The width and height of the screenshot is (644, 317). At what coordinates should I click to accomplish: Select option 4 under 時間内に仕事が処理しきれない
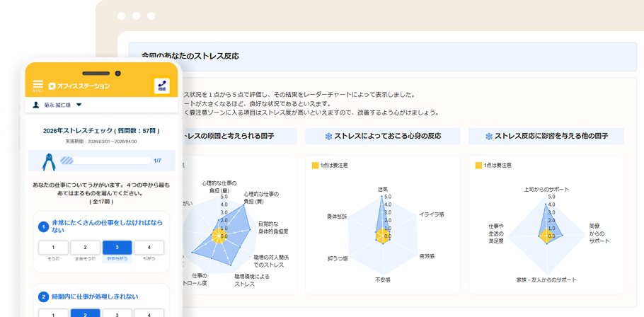pyautogui.click(x=149, y=313)
